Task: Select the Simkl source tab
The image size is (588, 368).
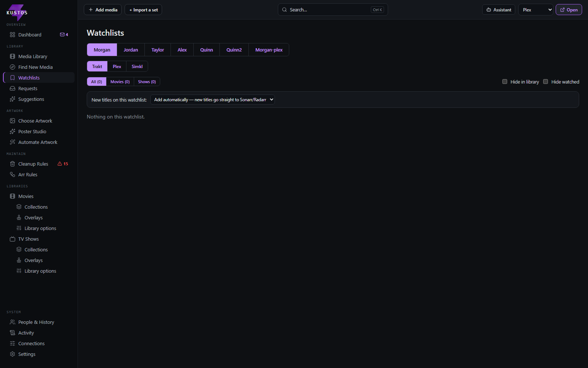Action: (x=137, y=66)
